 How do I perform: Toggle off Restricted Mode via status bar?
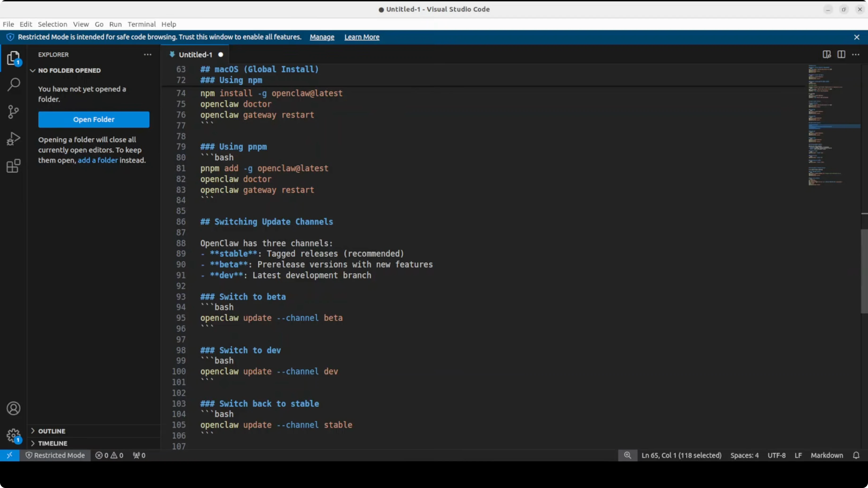(x=56, y=455)
